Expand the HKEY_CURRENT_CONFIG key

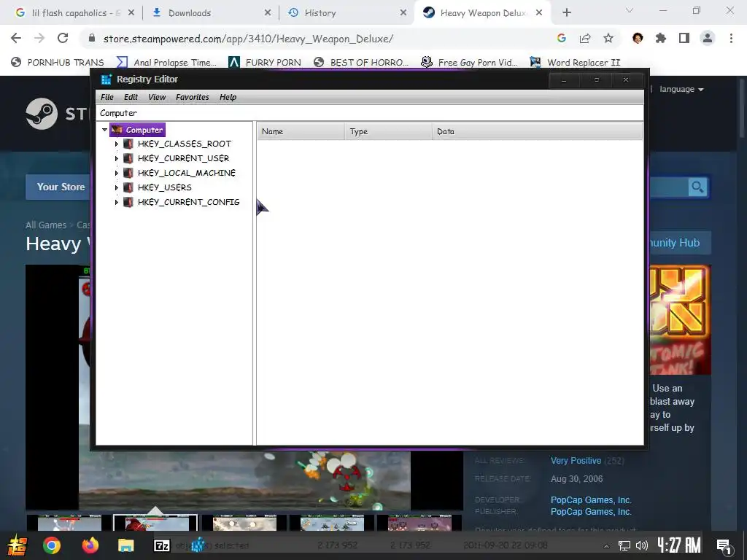[116, 202]
